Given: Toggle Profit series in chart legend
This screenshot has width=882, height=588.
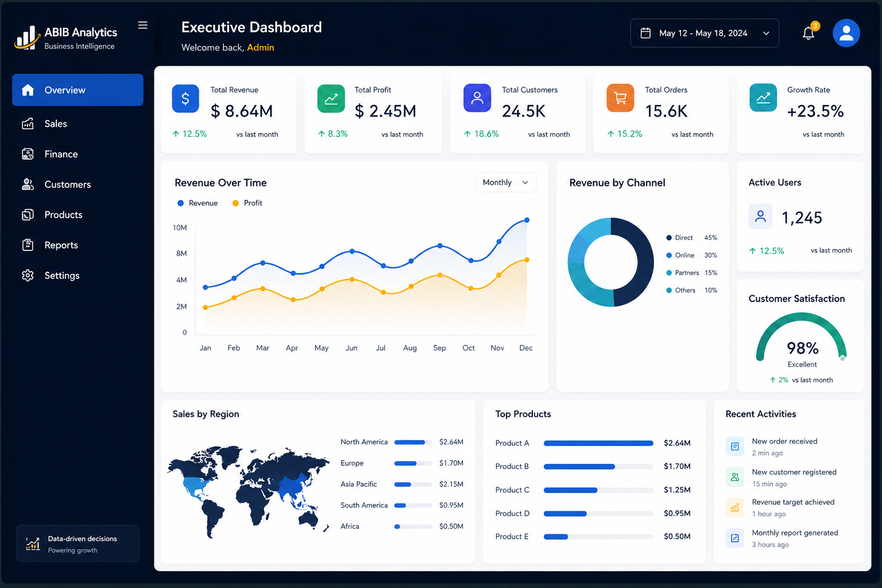Looking at the screenshot, I should [x=247, y=203].
